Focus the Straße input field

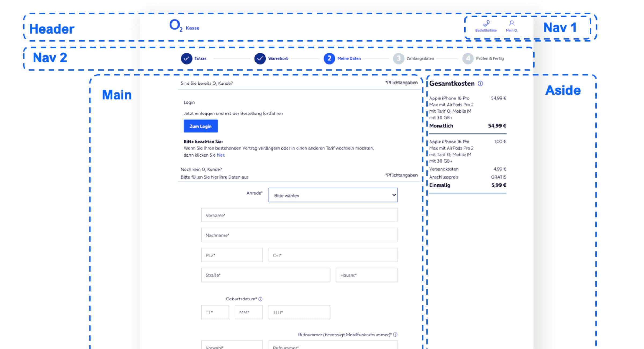(x=266, y=275)
